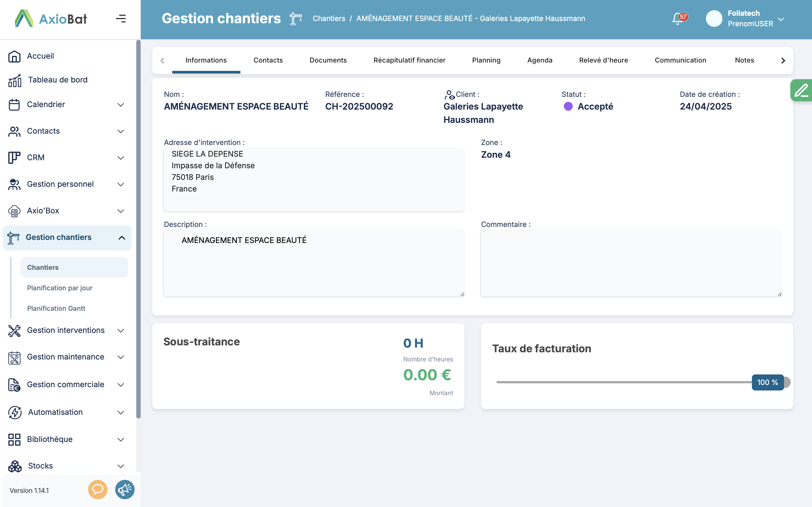This screenshot has height=507, width=812.
Task: Click the notification bell icon
Action: 678,19
